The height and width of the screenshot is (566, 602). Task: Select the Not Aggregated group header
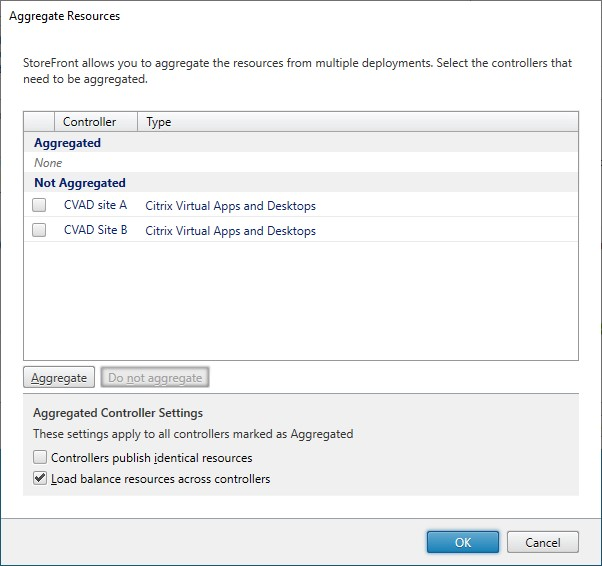point(80,183)
